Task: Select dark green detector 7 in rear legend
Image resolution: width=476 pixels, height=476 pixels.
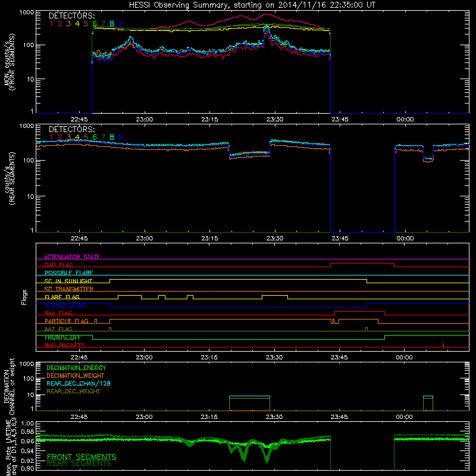Action: click(103, 137)
